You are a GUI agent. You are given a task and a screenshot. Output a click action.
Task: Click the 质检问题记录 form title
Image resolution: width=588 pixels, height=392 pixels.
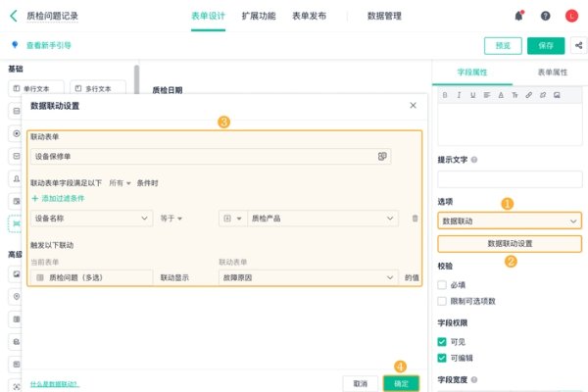click(x=53, y=16)
